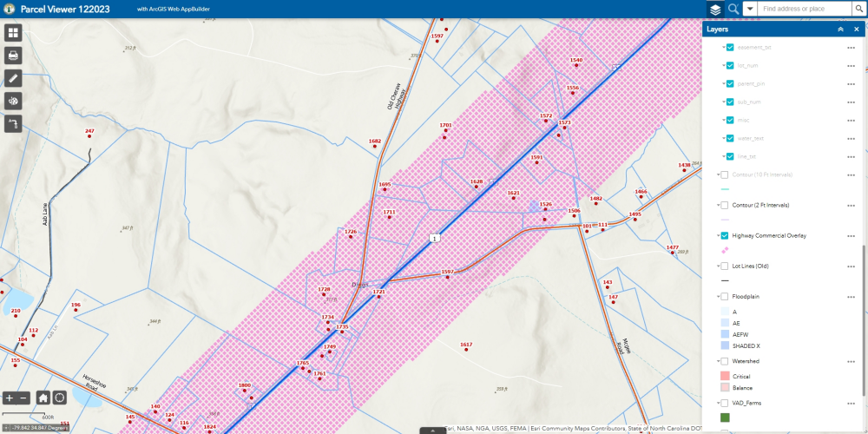Close the Layers panel
The width and height of the screenshot is (868, 434).
[x=856, y=30]
